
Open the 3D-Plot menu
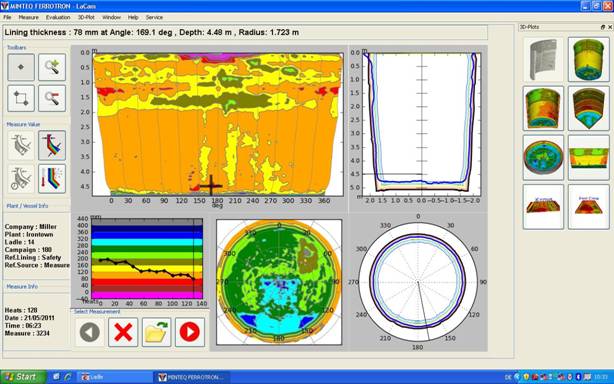point(86,17)
